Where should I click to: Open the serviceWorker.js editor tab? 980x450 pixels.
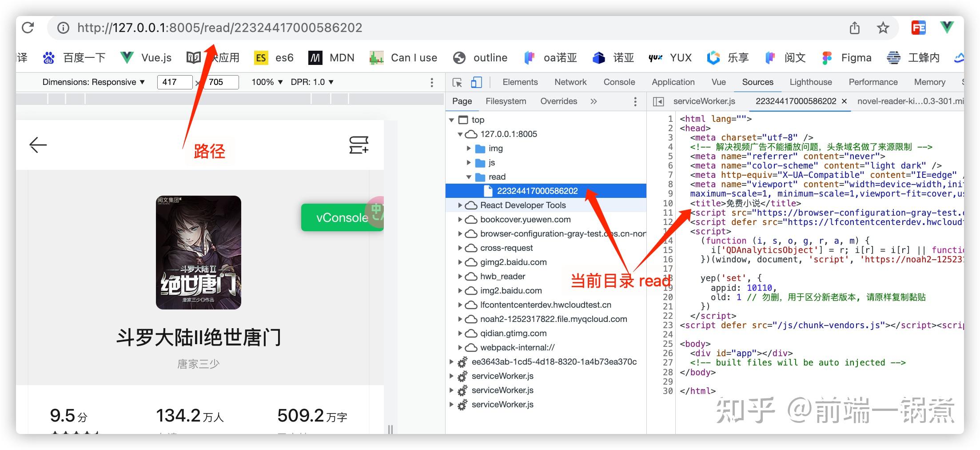coord(704,101)
